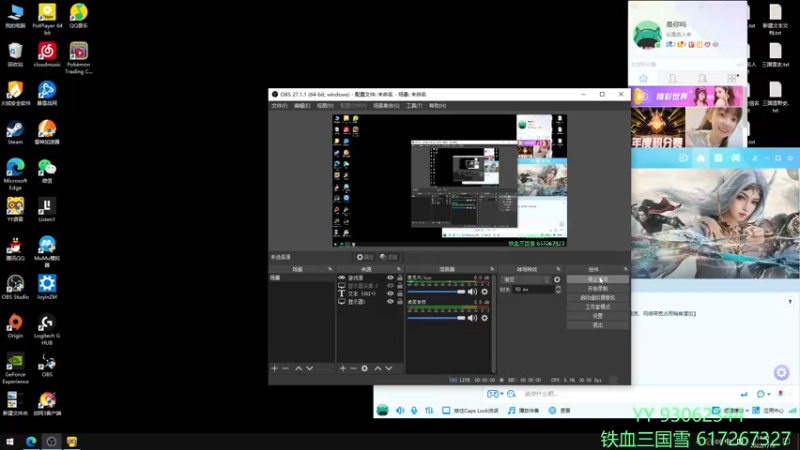Select Origin desktop icon
Viewport: 800px width, 450px height.
(x=15, y=327)
